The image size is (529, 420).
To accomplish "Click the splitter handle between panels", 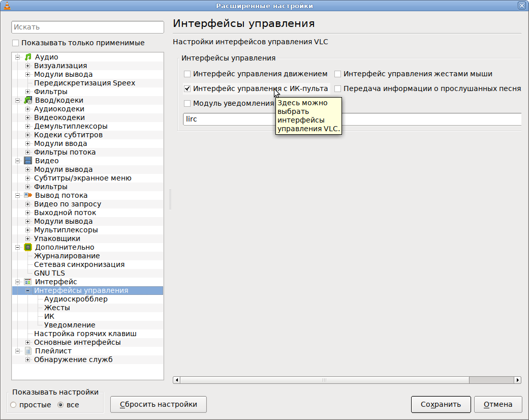I will (x=170, y=199).
